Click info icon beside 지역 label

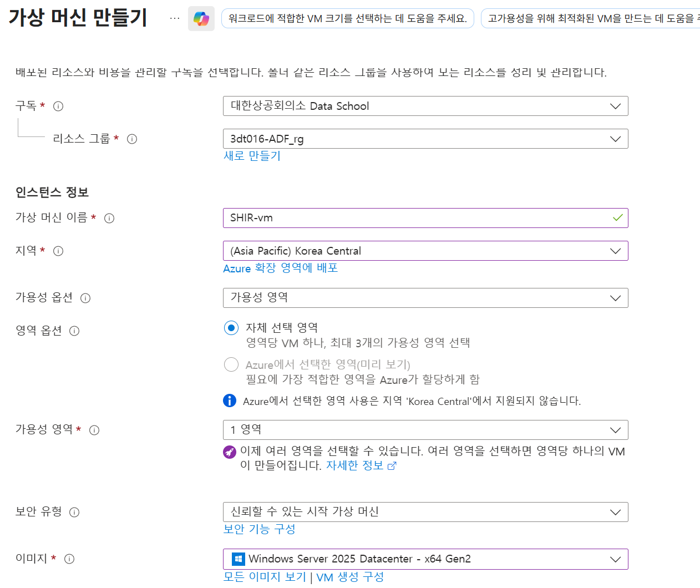pos(58,251)
